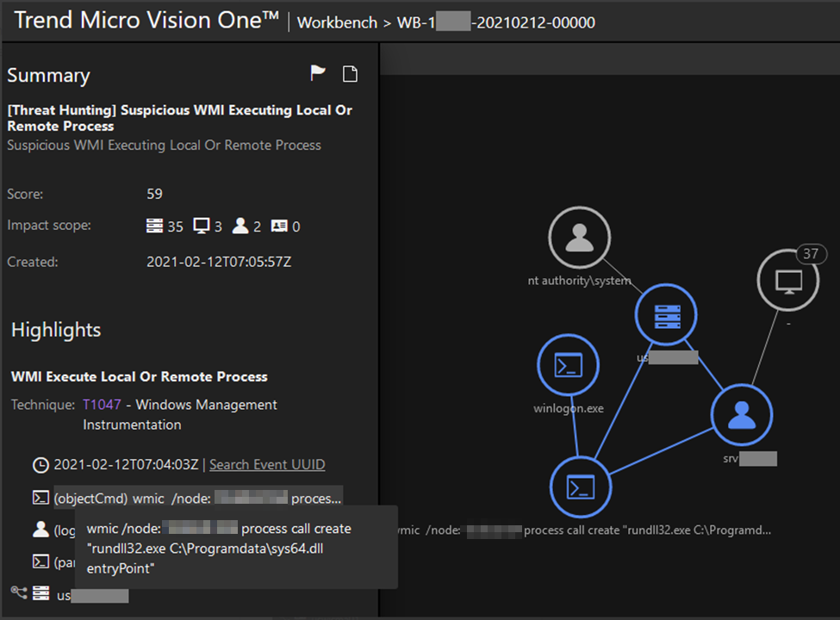Click the user accounts icon in impact scope

tap(240, 226)
